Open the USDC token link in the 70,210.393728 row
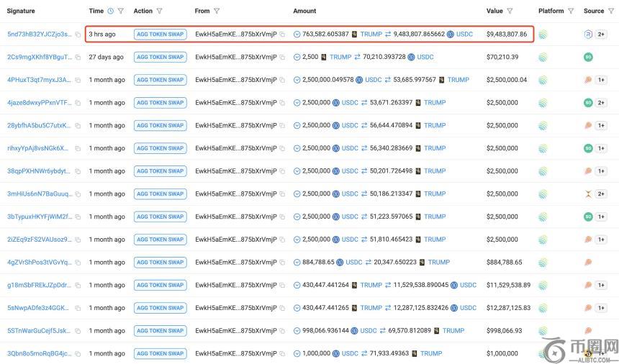Viewport: 619px width, 364px height. point(425,58)
